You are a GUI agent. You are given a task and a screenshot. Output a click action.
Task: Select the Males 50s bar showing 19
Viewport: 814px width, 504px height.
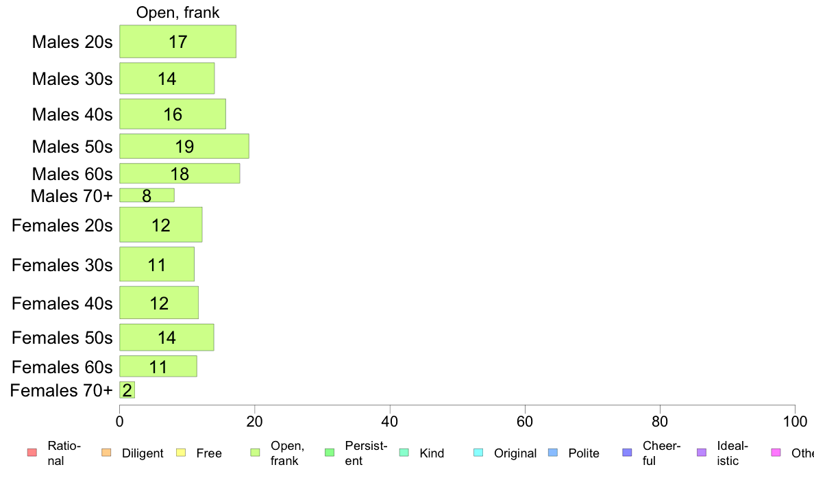[x=184, y=147]
